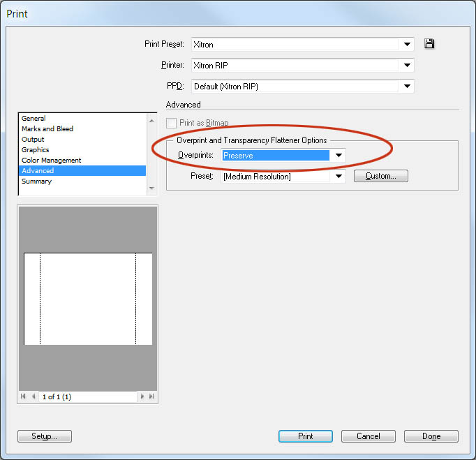Click the Print button
Image resolution: width=476 pixels, height=460 pixels.
(x=306, y=436)
